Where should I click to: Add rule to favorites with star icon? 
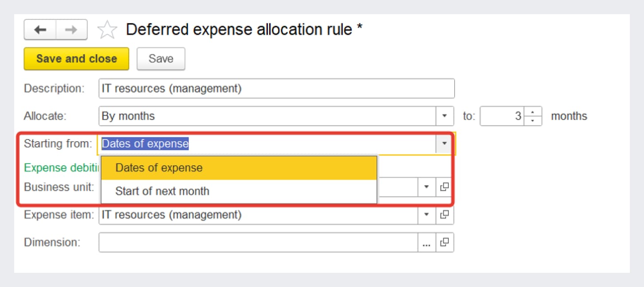coord(107,30)
